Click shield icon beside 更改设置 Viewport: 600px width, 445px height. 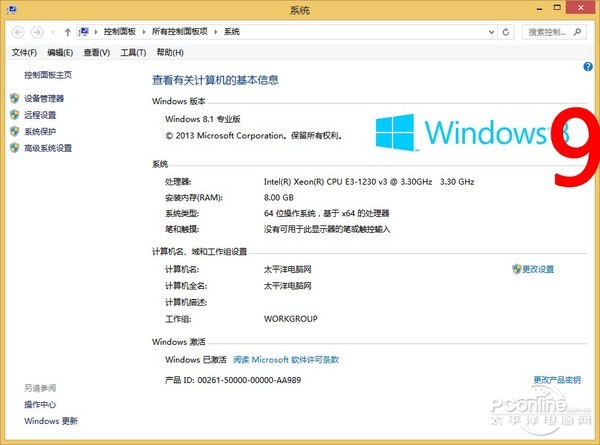[517, 269]
